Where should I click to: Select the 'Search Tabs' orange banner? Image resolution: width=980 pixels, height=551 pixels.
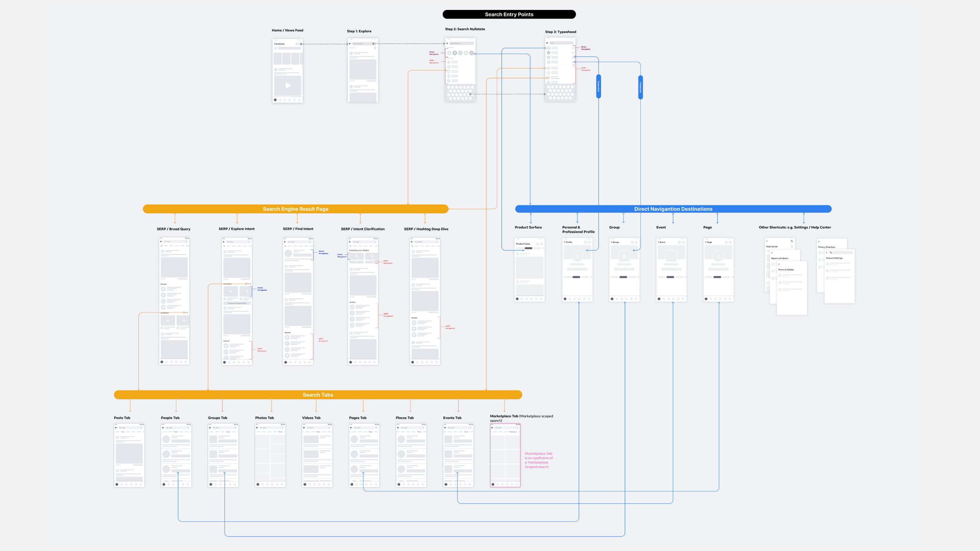pos(318,395)
